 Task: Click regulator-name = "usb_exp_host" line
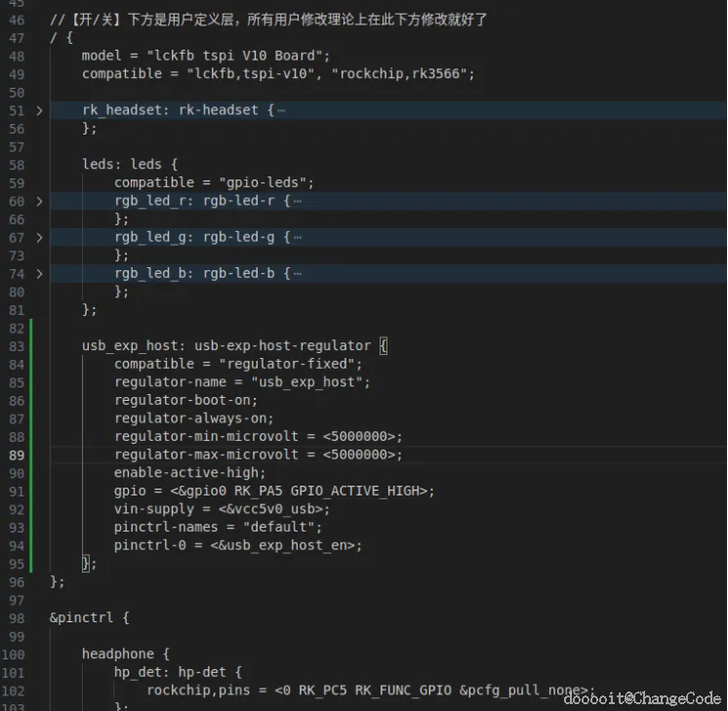(x=242, y=382)
